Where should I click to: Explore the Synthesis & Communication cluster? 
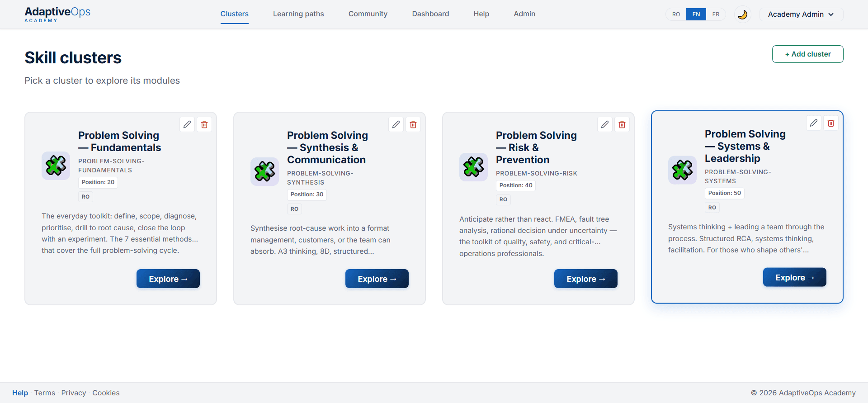coord(377,279)
